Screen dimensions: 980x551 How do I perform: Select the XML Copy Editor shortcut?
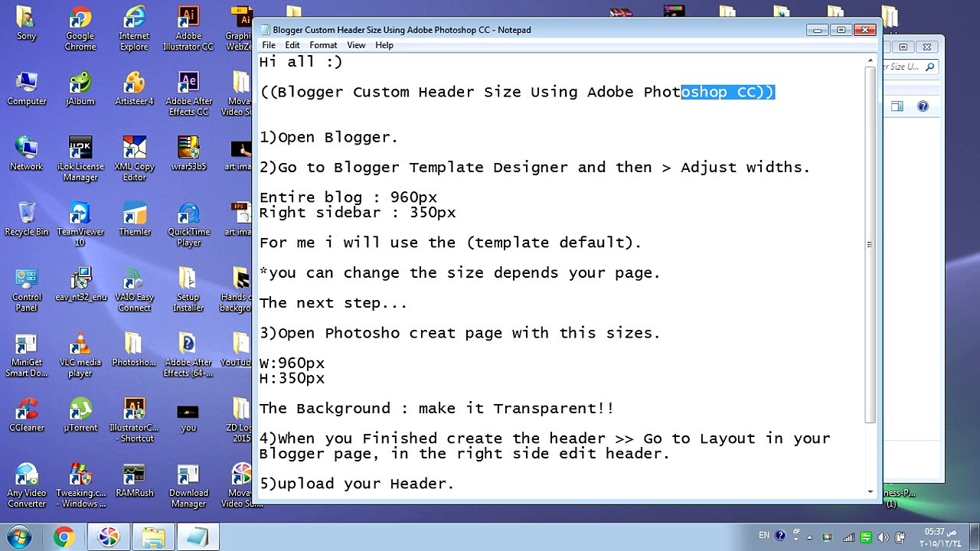(134, 160)
